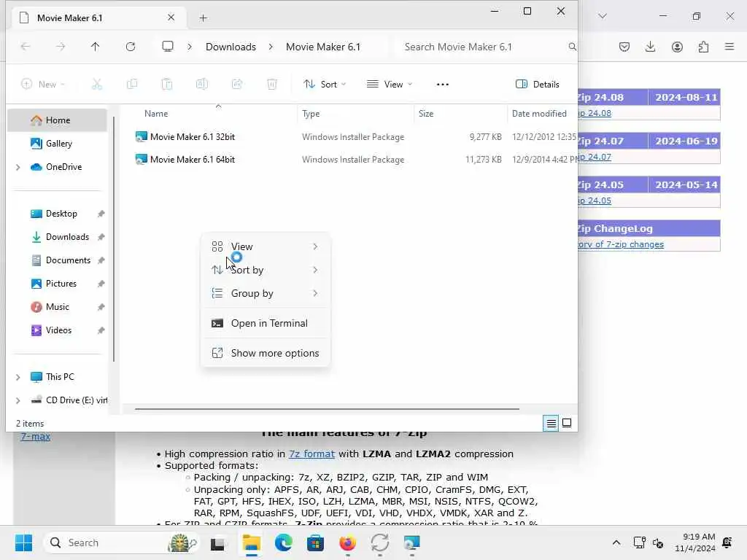Select Movie Maker 6.1 32bit file
Viewport: 747px width, 560px height.
point(193,137)
